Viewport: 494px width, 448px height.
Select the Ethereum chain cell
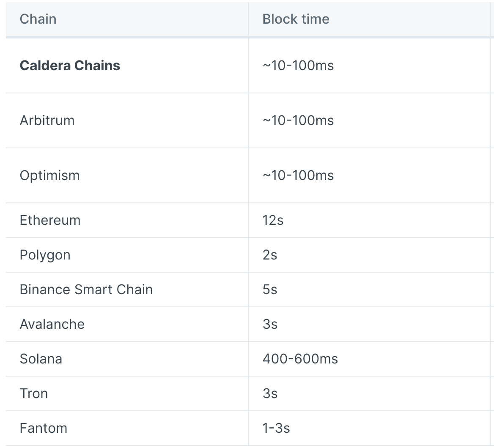tap(126, 220)
